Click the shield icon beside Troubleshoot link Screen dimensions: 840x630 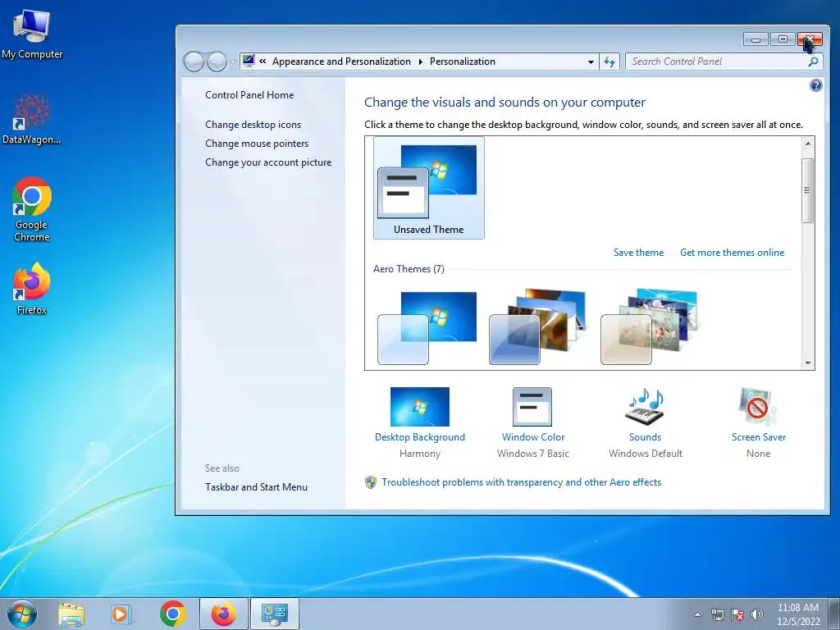tap(370, 482)
